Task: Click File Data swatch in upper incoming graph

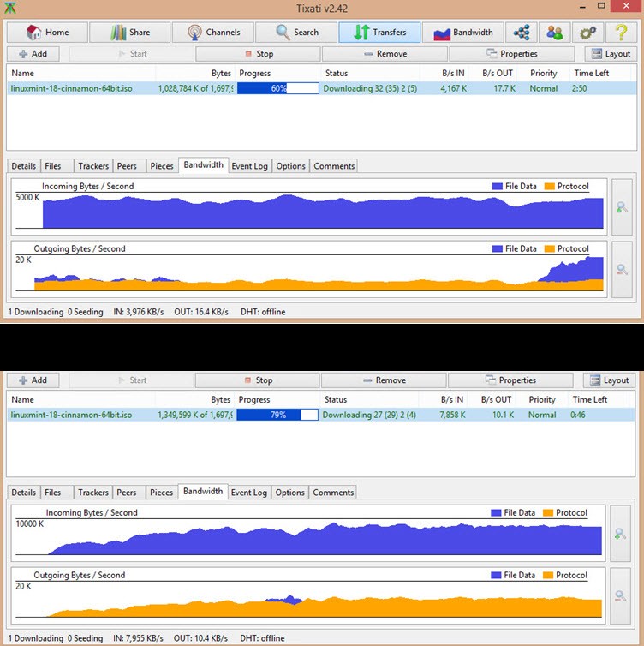Action: coord(497,186)
